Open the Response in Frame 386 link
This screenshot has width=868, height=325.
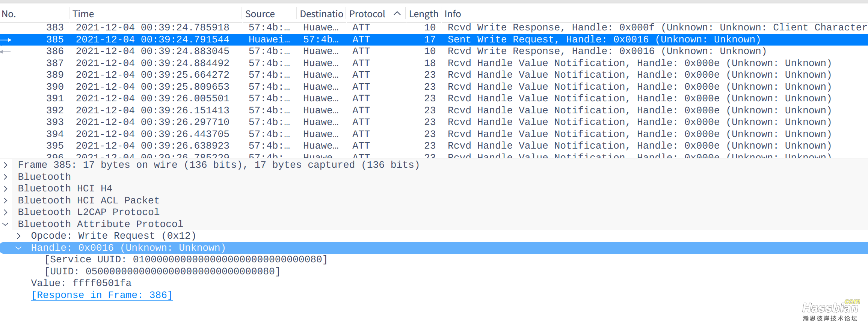coord(102,295)
